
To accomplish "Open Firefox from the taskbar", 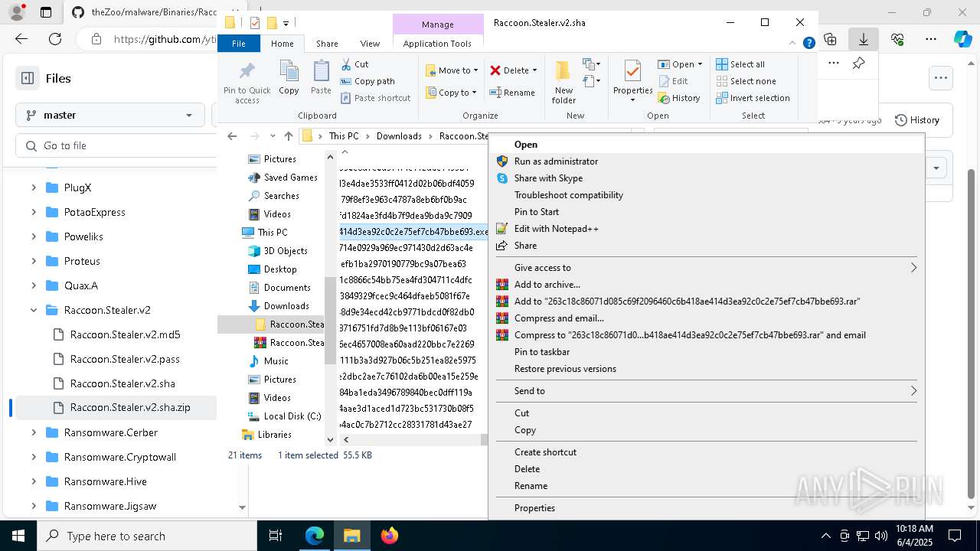I will coord(390,536).
